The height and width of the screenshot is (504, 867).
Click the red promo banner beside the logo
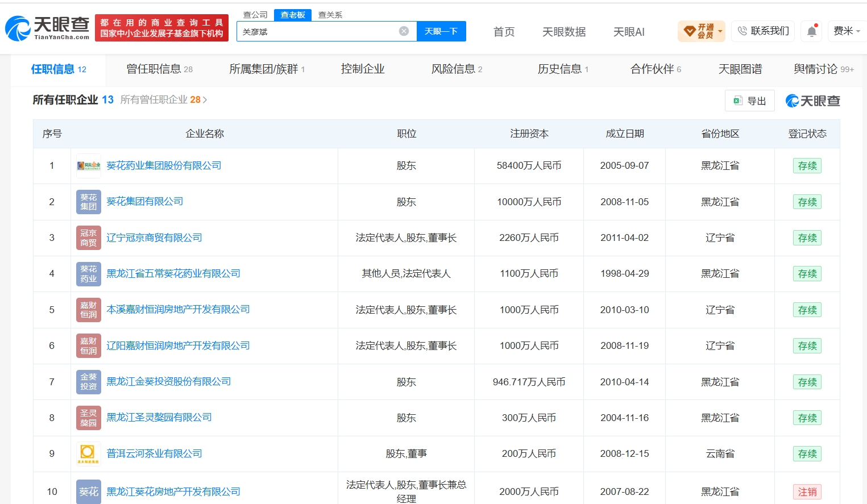pos(161,28)
